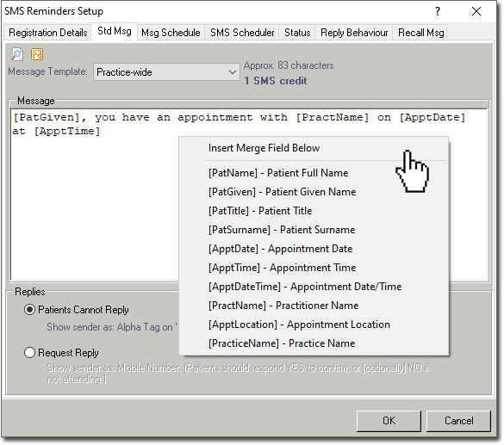The width and height of the screenshot is (504, 445).
Task: Click the message preview magnifier icon
Action: point(17,54)
